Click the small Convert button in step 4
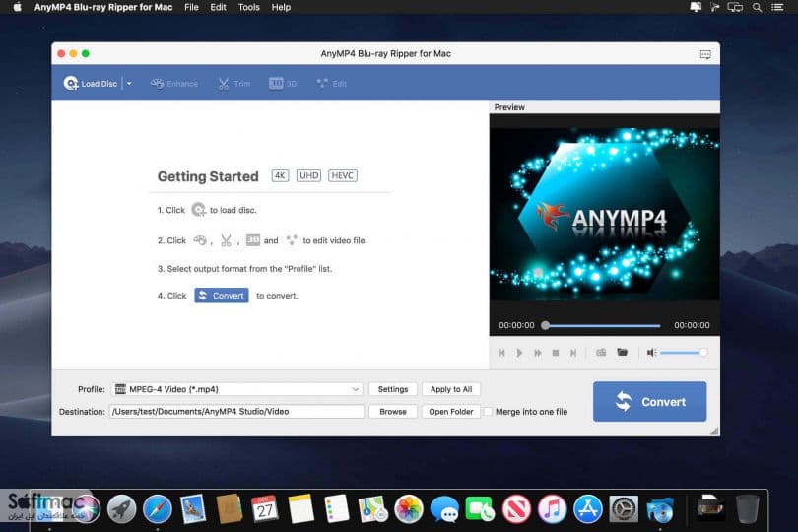 click(222, 296)
